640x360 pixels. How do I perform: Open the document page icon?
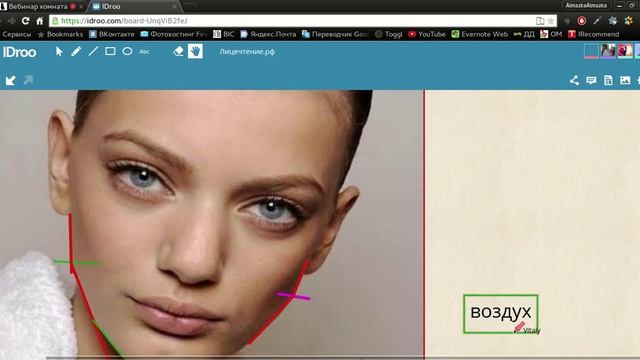pyautogui.click(x=608, y=80)
